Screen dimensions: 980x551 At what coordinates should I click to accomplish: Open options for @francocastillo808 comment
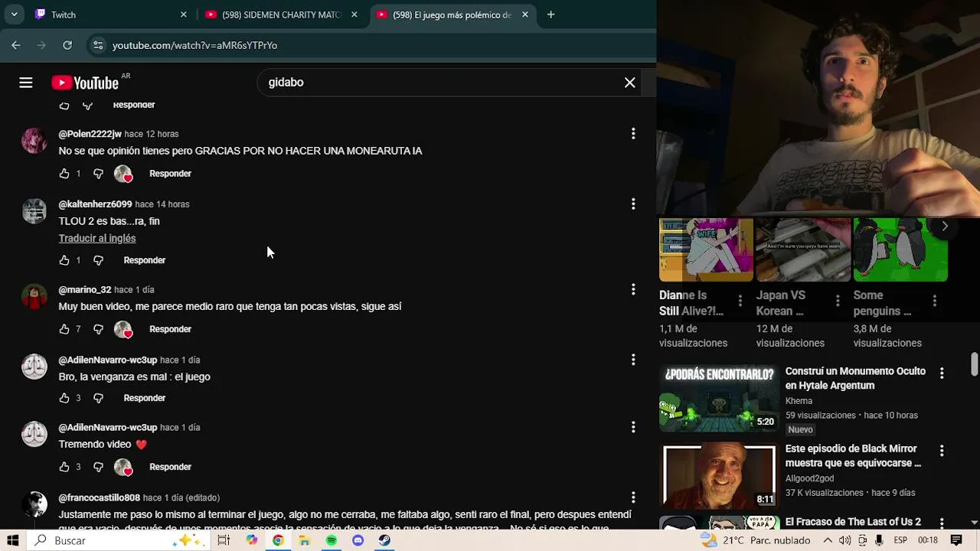[x=633, y=497]
